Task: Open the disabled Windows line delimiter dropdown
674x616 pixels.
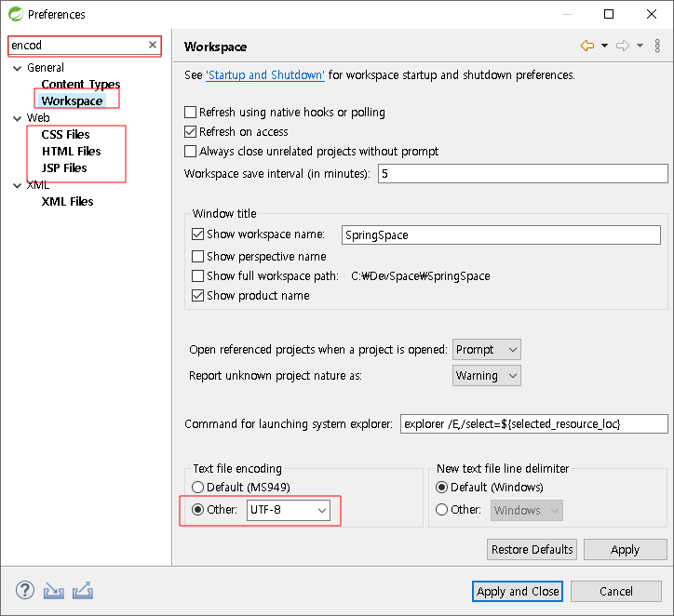Action: click(x=527, y=510)
